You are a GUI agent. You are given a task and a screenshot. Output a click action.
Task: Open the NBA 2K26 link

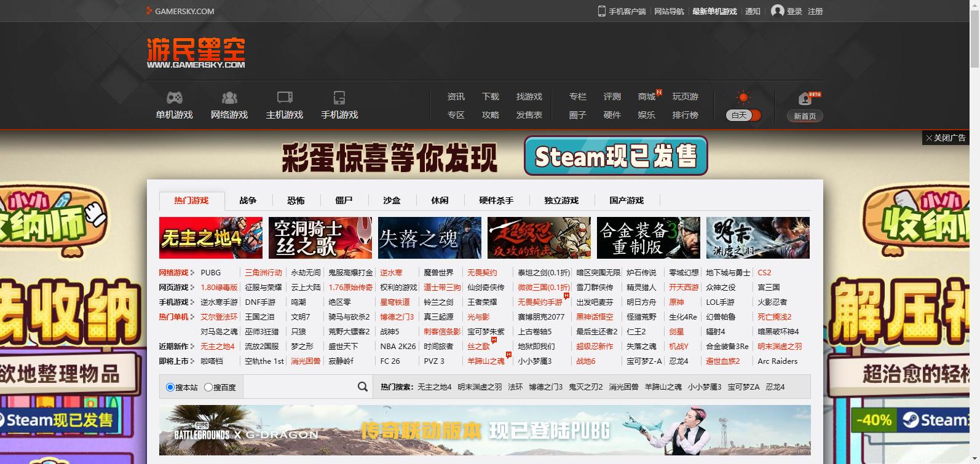398,346
